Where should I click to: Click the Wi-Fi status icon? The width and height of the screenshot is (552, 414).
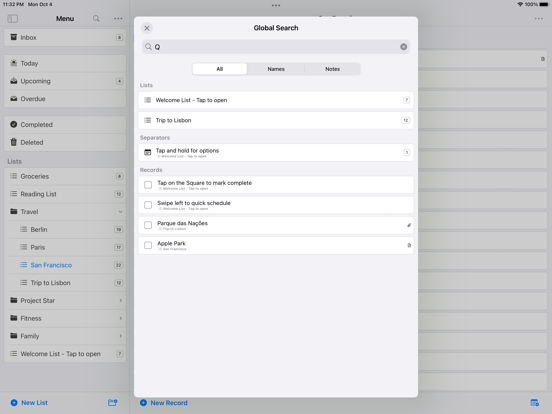[520, 4]
